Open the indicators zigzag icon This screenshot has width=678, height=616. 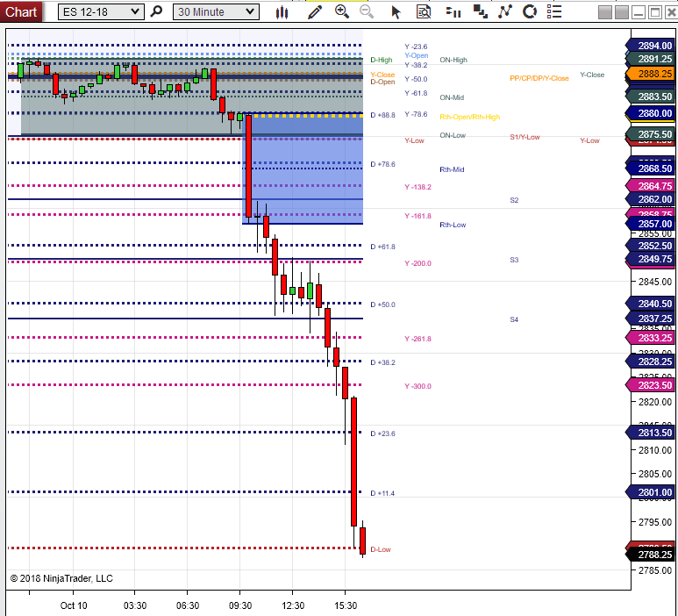[x=505, y=11]
